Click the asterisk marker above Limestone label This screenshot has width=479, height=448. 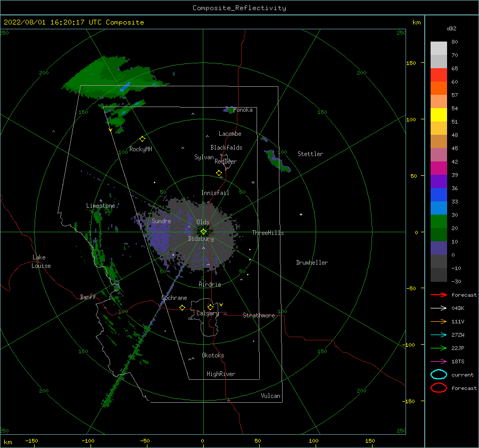coord(101,201)
